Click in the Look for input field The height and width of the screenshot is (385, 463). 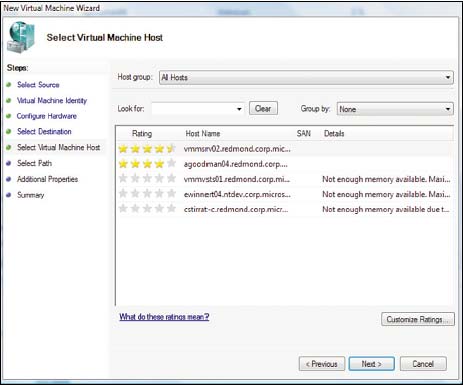[193, 109]
